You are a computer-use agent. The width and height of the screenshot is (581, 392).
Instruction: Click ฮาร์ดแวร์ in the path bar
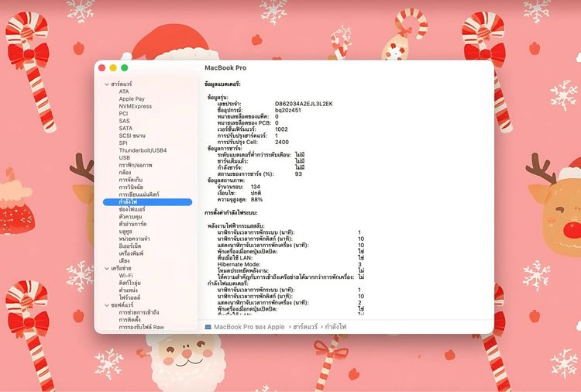[305, 327]
